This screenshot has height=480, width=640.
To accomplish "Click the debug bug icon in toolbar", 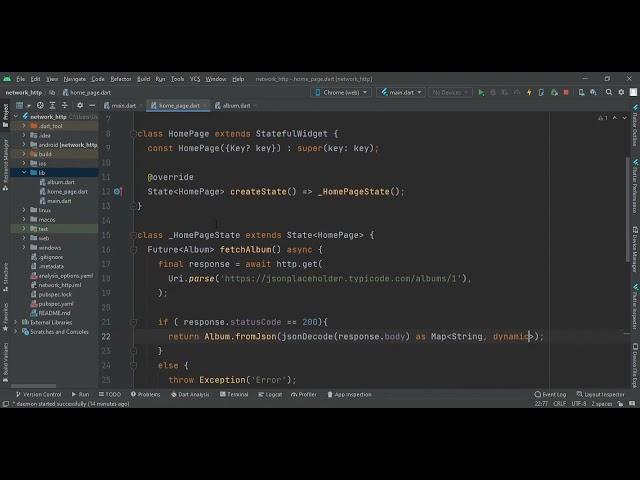I will 493,93.
